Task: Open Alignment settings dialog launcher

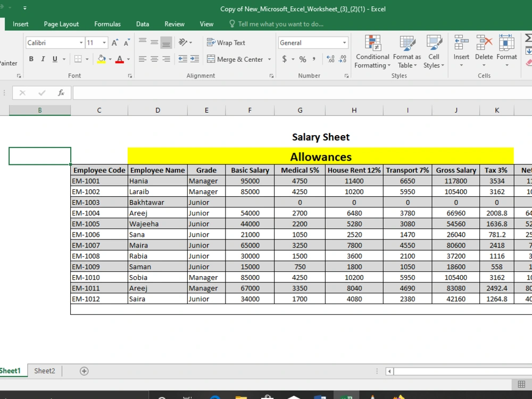Action: pos(271,76)
